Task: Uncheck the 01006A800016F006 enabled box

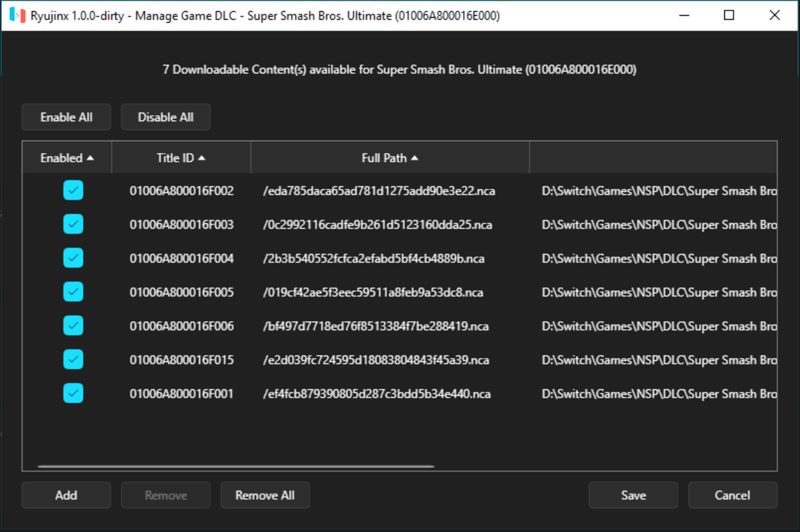Action: click(x=73, y=326)
